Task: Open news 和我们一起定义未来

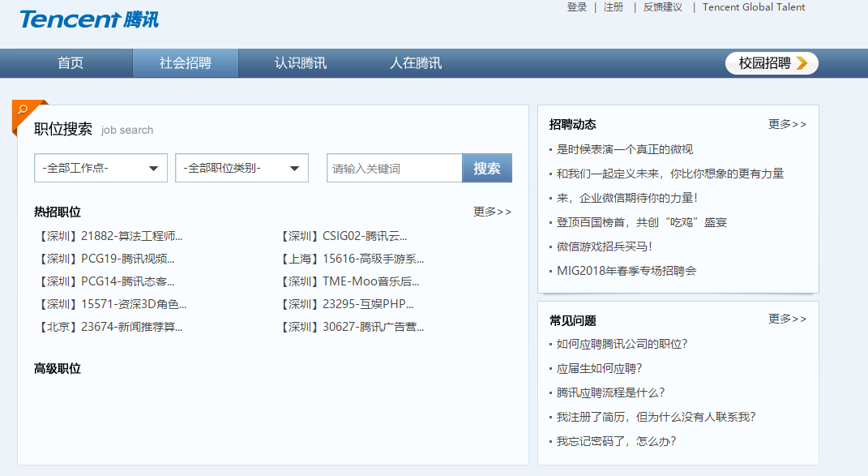Action: point(669,174)
